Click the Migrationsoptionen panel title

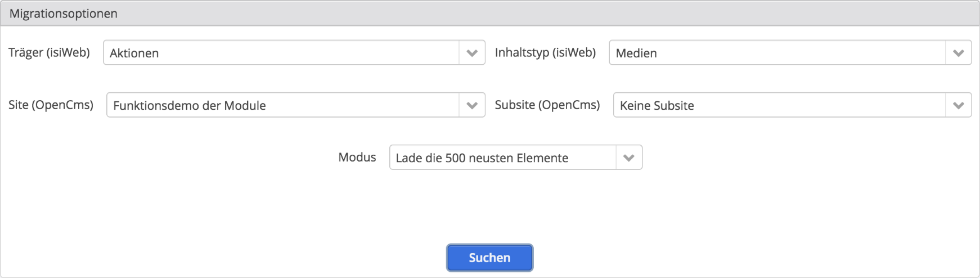[x=64, y=14]
